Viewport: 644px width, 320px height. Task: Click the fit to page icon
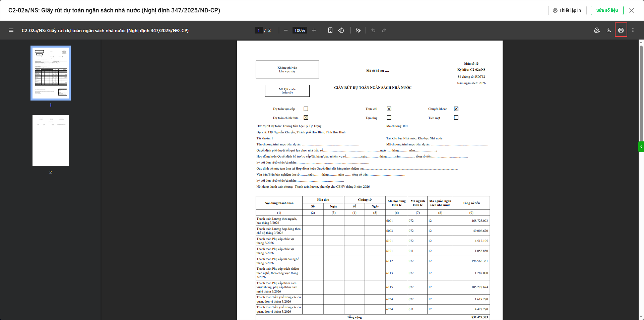(330, 30)
